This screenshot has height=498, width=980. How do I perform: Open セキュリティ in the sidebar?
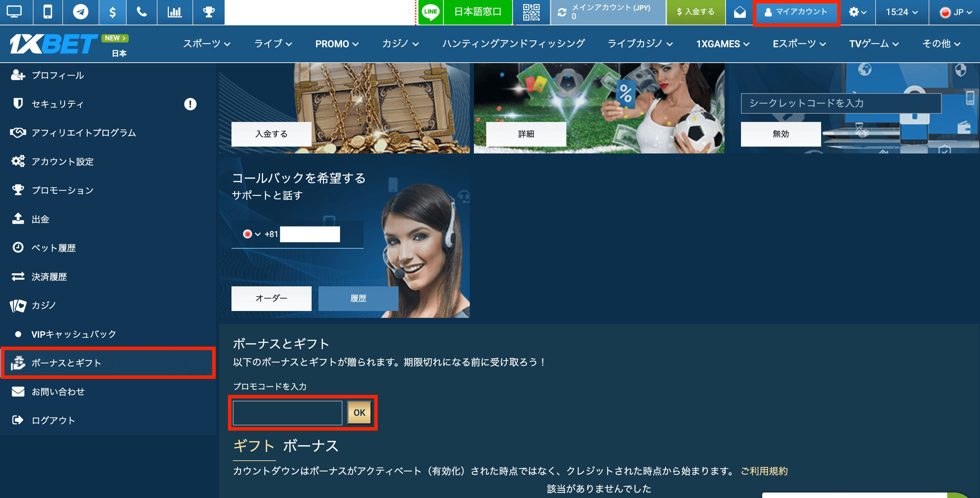(108, 104)
